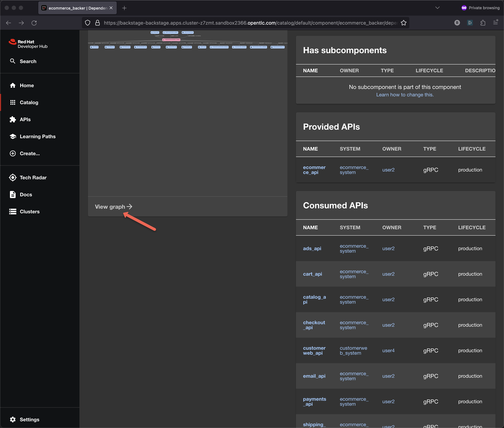Viewport: 504px width, 428px height.
Task: Open Settings gear in sidebar
Action: pyautogui.click(x=13, y=419)
